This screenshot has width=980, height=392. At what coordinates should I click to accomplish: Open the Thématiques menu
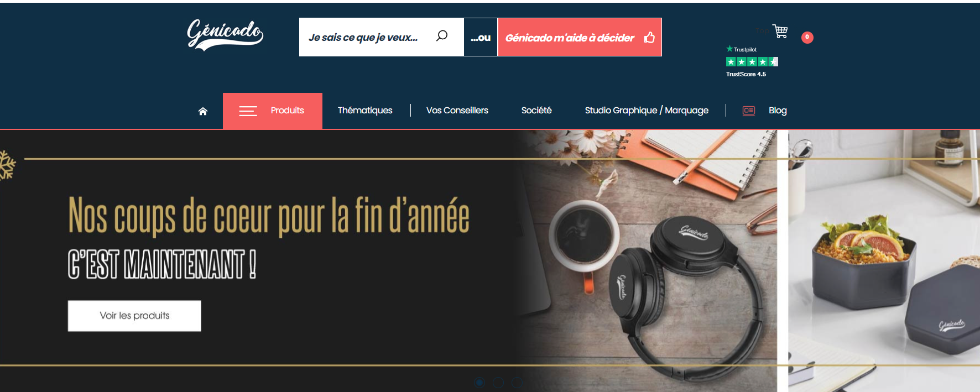tap(365, 111)
